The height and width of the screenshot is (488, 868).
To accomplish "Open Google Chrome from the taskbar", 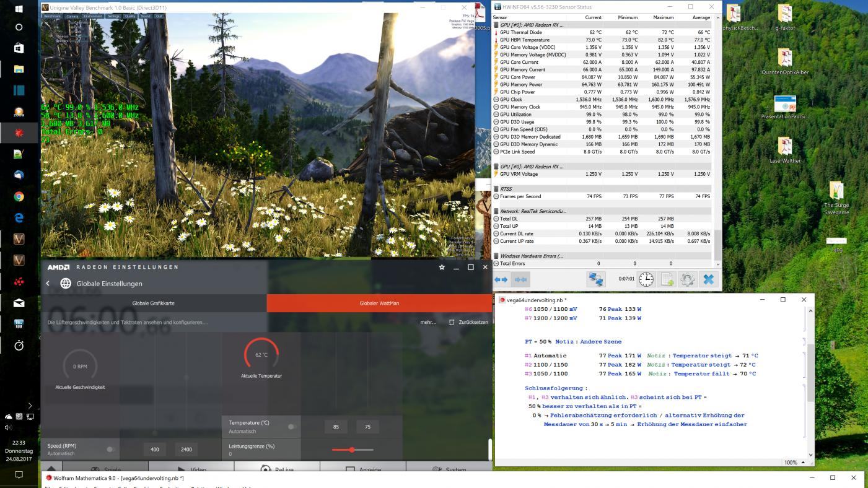I will pyautogui.click(x=19, y=196).
